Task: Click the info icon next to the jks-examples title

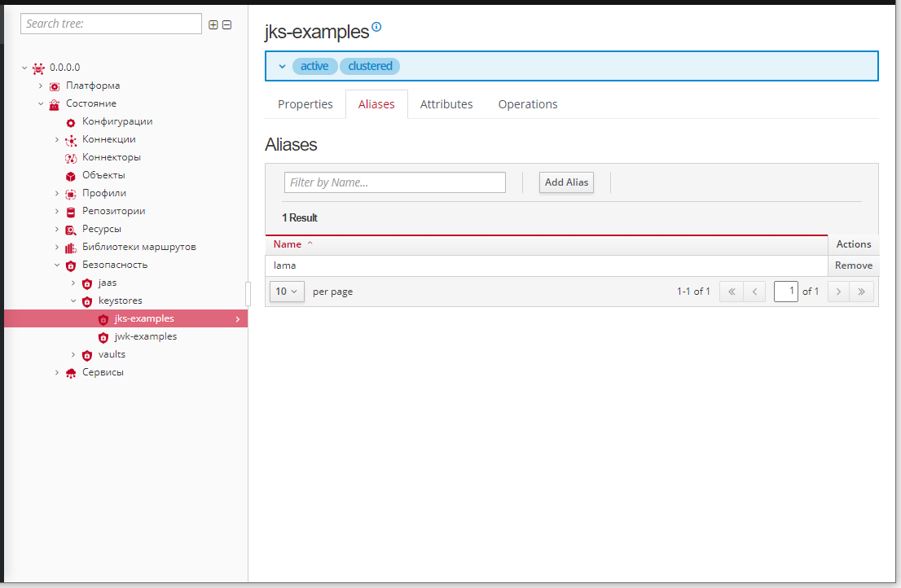Action: tap(376, 27)
